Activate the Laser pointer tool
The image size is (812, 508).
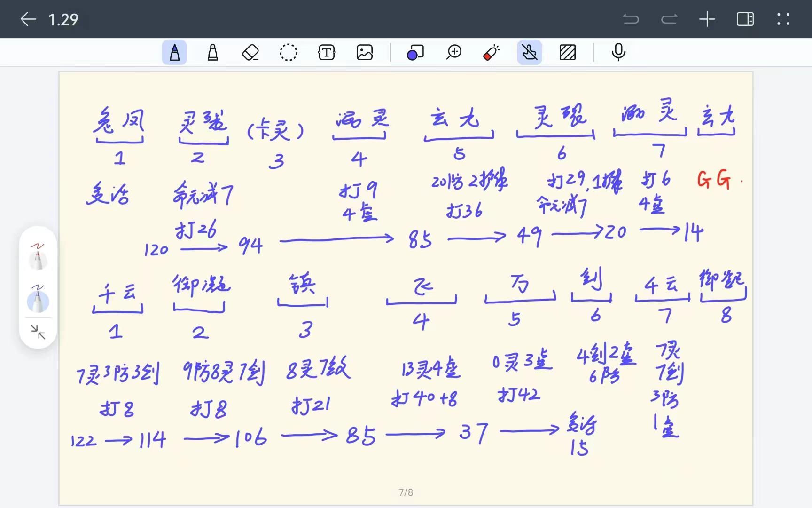point(491,52)
